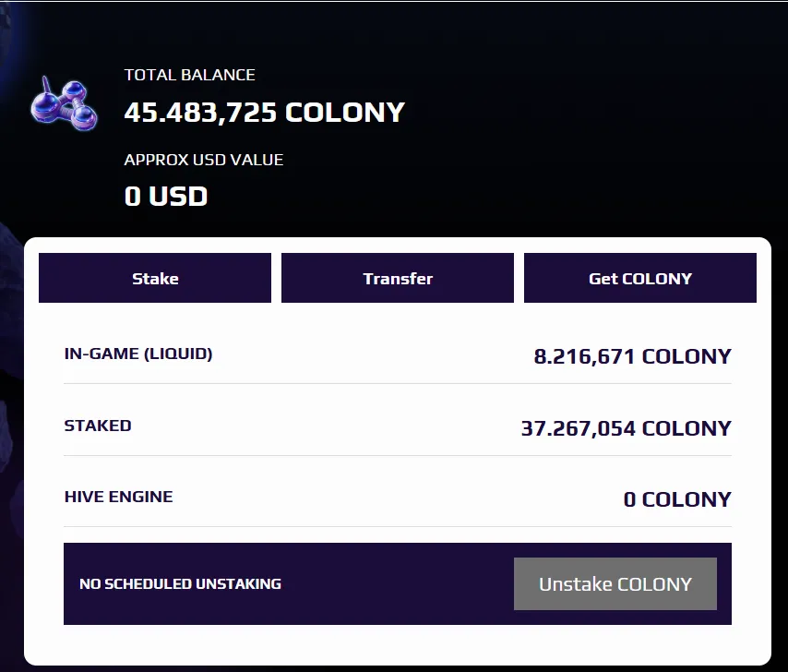Select the IN-GAME (LIQUID) row label

pos(138,354)
